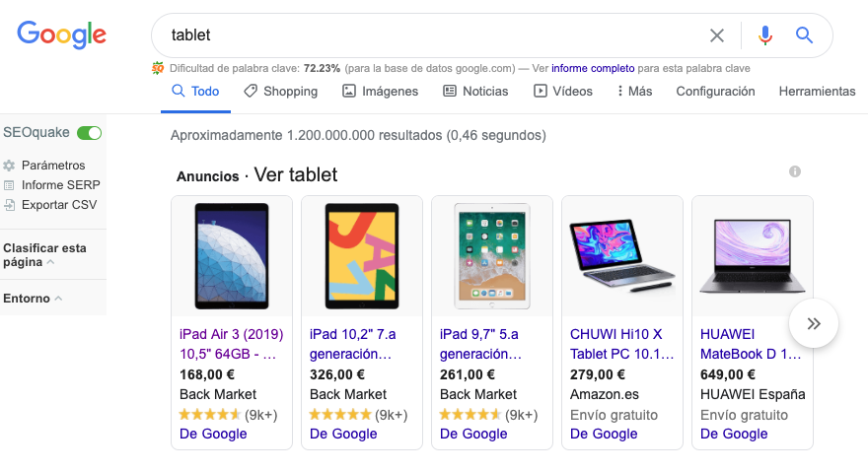The width and height of the screenshot is (868, 472).
Task: Open the Herramientas search tools
Action: click(x=817, y=91)
